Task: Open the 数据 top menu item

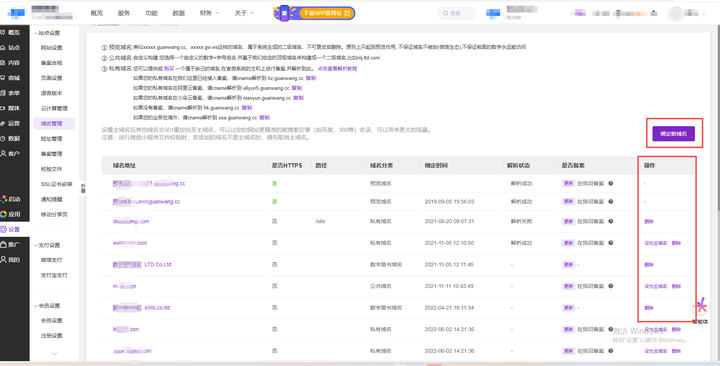Action: 179,13
